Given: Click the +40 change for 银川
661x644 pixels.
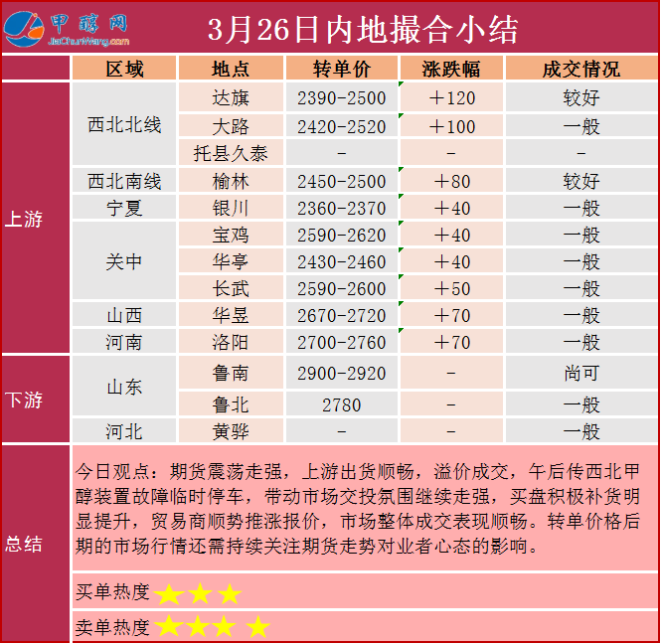Looking at the screenshot, I should (451, 208).
